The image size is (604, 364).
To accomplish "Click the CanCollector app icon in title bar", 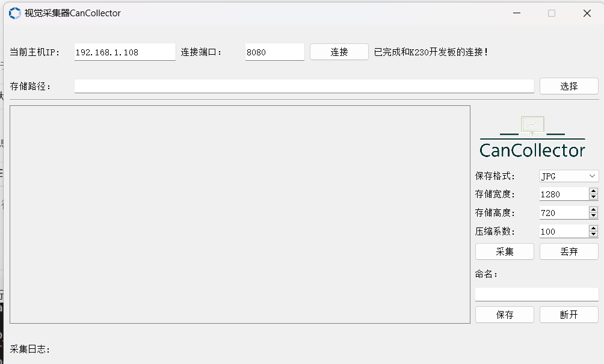I will pos(14,13).
